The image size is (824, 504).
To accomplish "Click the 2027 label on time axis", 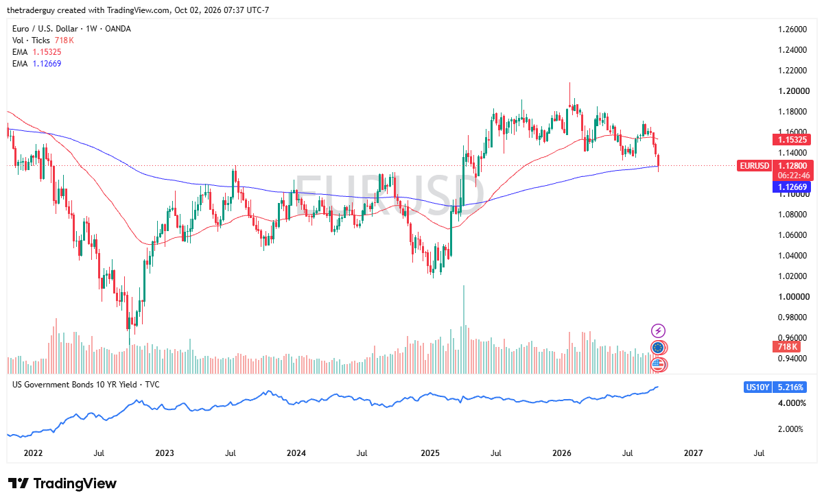I will pyautogui.click(x=694, y=453).
